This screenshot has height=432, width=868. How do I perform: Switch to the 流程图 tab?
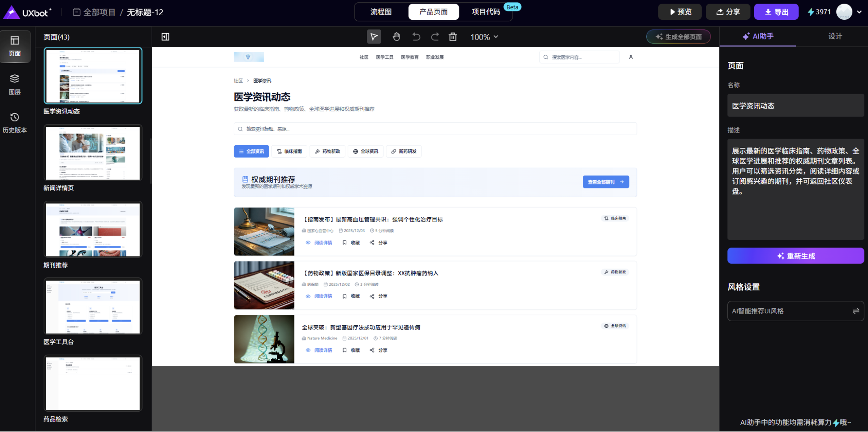pyautogui.click(x=381, y=12)
